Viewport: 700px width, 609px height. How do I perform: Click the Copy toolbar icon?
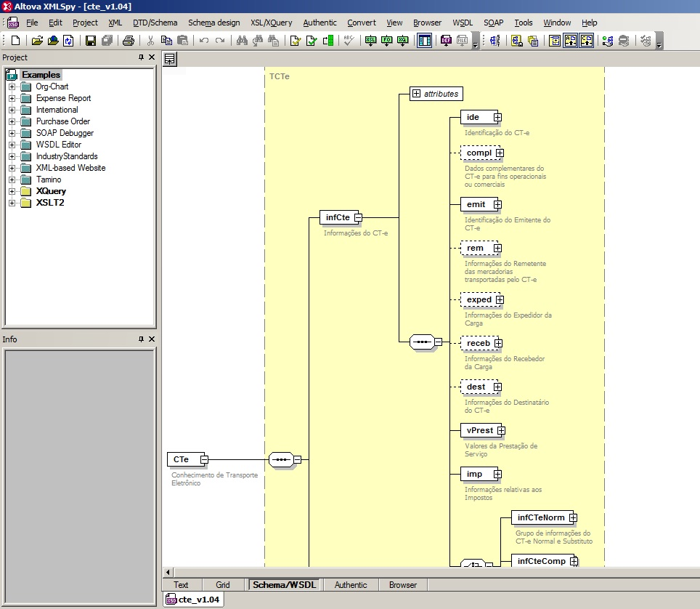166,41
